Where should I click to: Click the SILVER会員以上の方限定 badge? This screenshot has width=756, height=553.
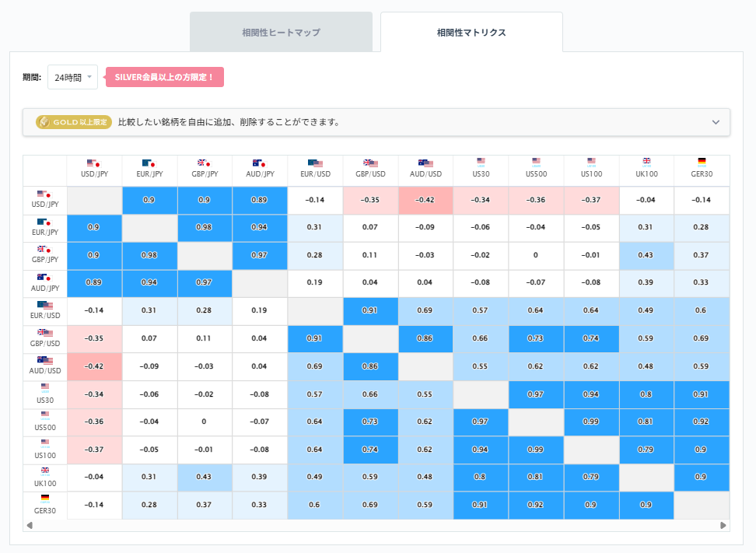(x=164, y=77)
